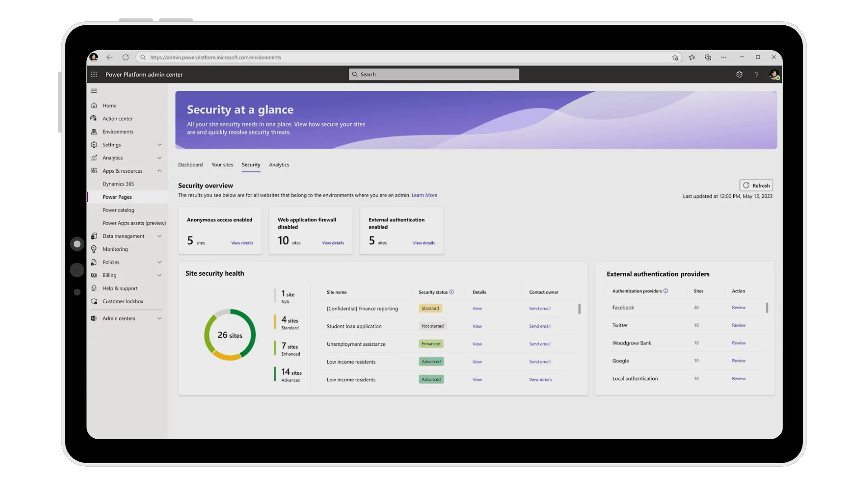
Task: Click the browser favorites star icon
Action: point(692,57)
